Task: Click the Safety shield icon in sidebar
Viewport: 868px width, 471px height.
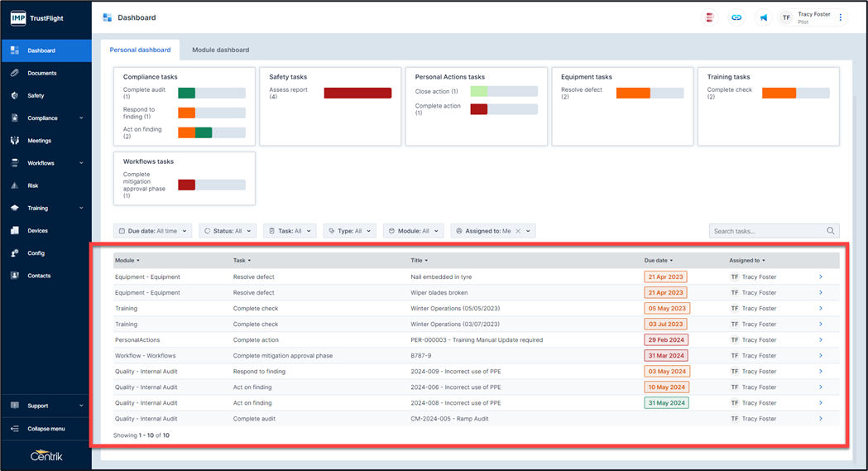Action: coord(15,96)
